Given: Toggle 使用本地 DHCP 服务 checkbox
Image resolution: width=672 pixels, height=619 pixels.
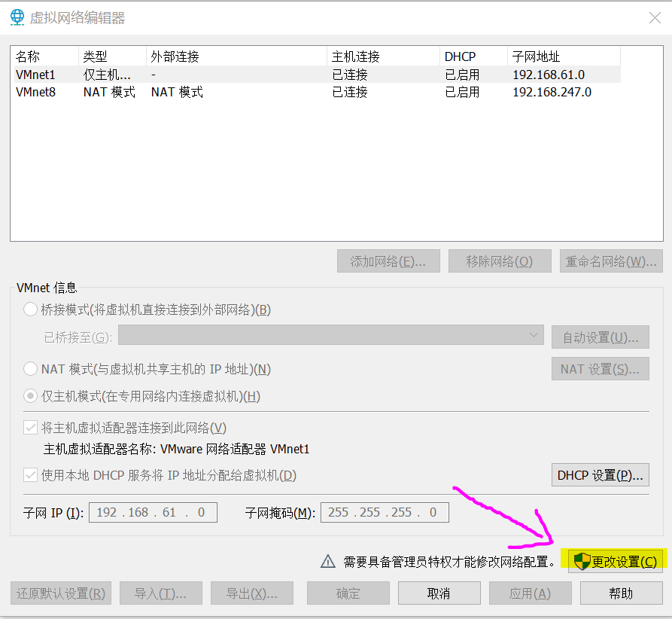Looking at the screenshot, I should point(30,475).
